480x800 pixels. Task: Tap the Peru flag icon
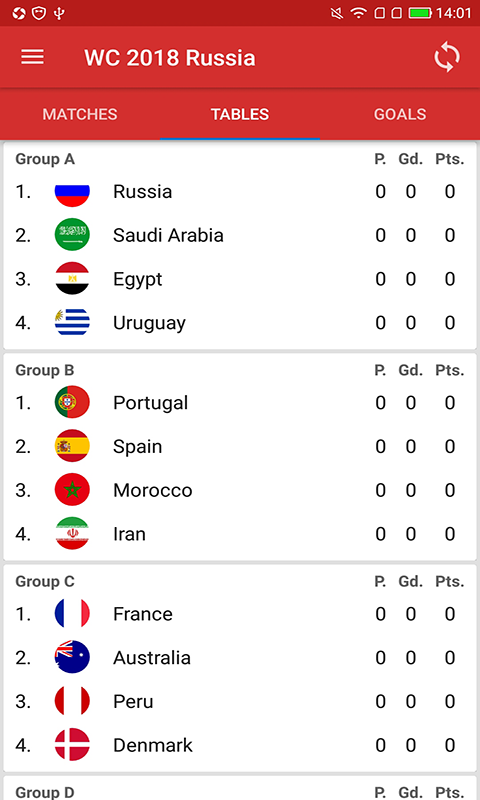tap(72, 702)
